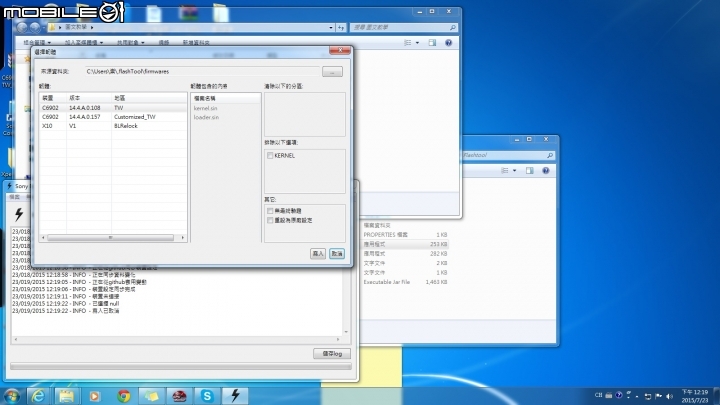720x405 pixels.
Task: Select kernel.sin in firmware content list
Action: point(205,108)
